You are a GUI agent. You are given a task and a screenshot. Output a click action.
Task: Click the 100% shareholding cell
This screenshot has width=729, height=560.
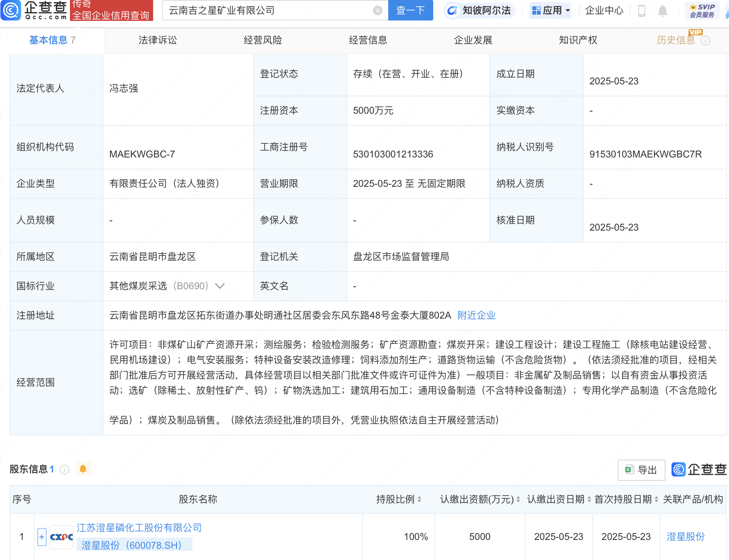coord(416,537)
